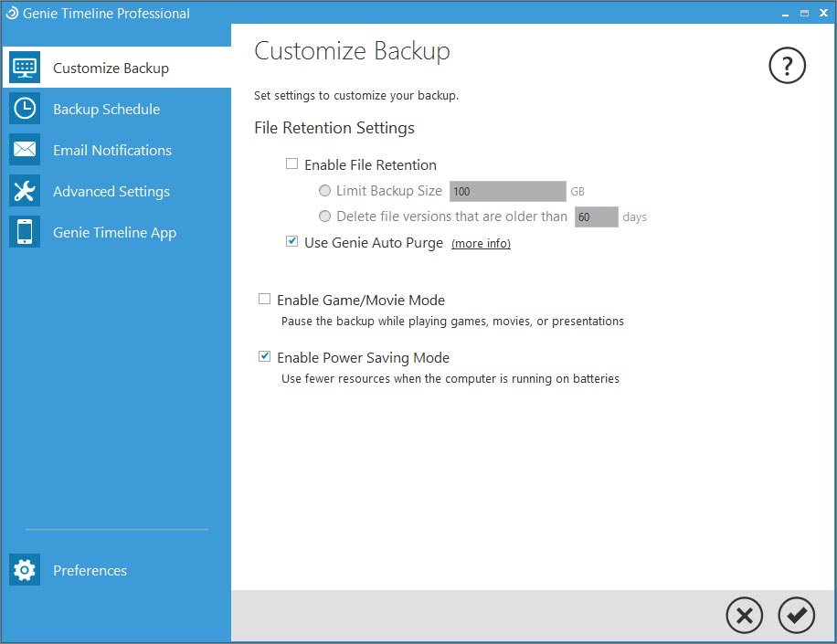Click the Preferences gear icon

click(x=25, y=570)
